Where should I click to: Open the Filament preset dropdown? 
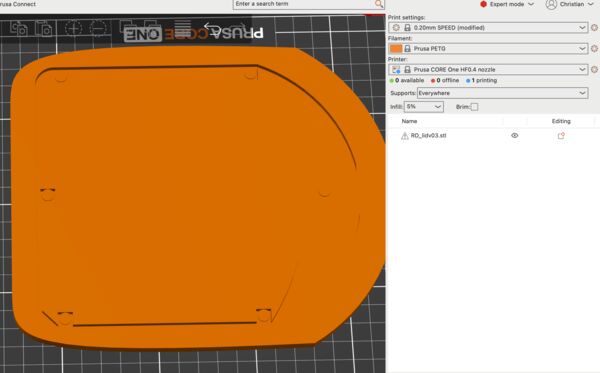488,49
